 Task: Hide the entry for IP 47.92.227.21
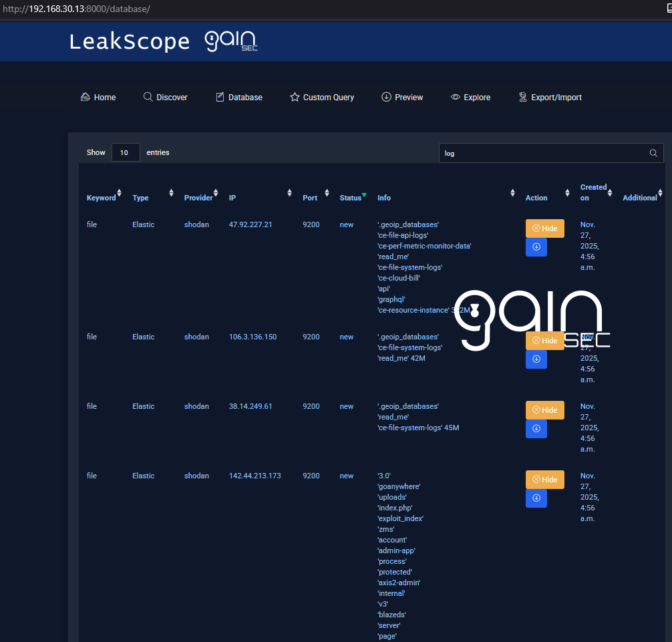(x=545, y=228)
